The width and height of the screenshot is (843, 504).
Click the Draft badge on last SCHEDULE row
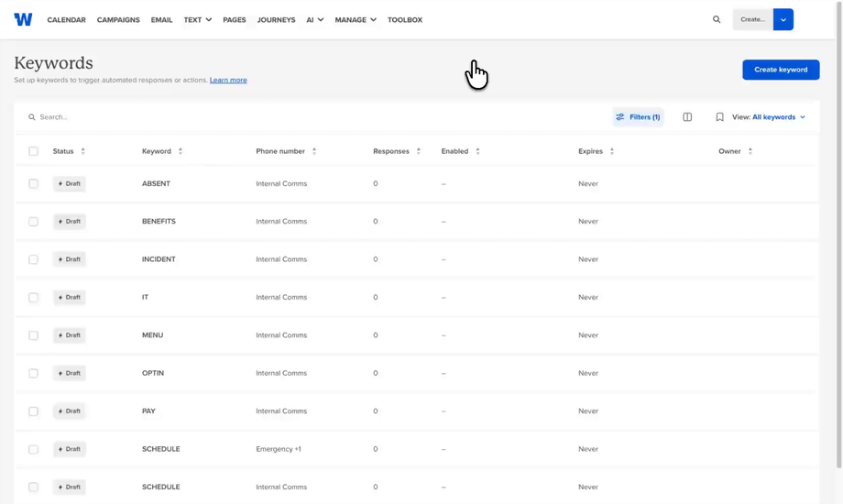click(x=70, y=487)
